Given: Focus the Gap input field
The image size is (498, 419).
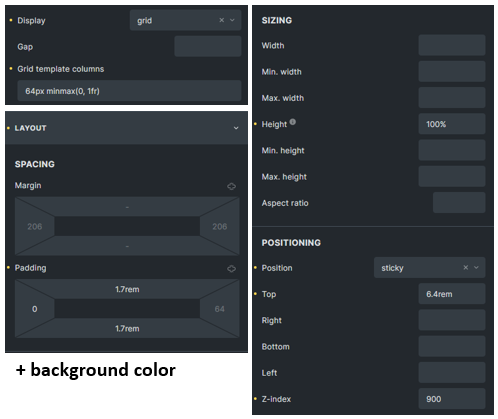Looking at the screenshot, I should 208,46.
